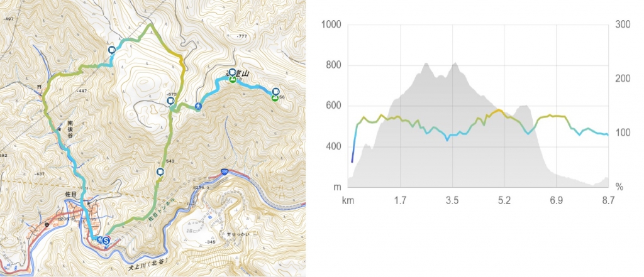The height and width of the screenshot is (277, 644).
Task: Select the rest cup marker near elevation 543
Action: point(160,172)
